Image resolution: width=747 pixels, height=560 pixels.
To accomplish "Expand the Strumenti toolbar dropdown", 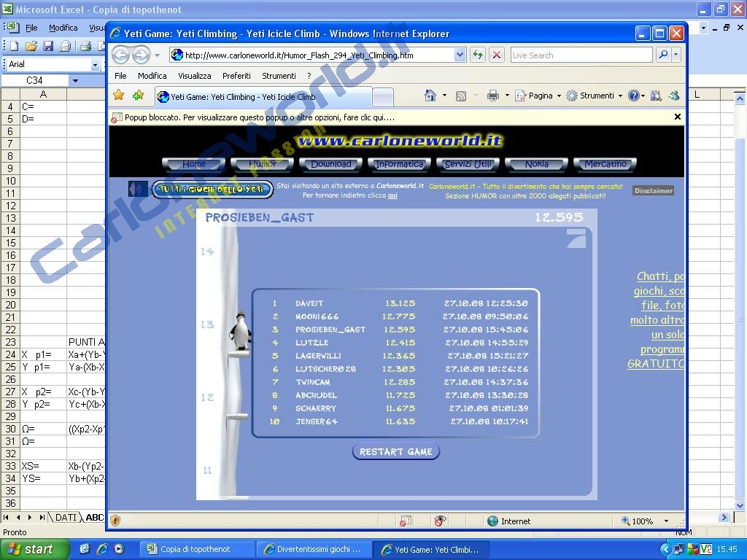I will tap(620, 96).
